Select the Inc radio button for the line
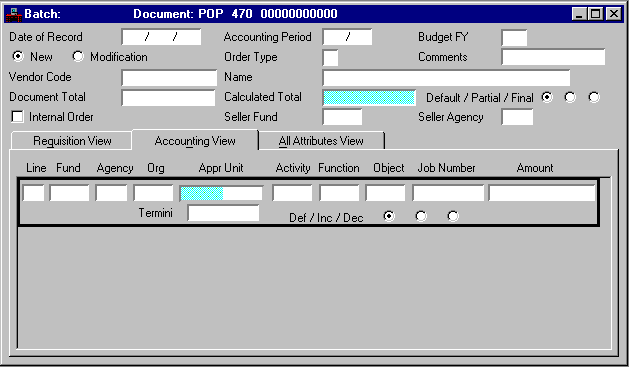Screen dimensions: 629x367 click(421, 216)
